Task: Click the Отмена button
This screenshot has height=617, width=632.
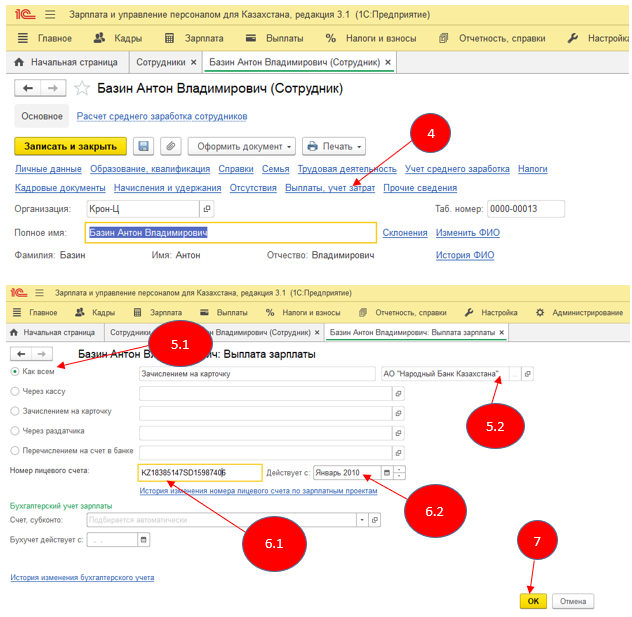Action: point(573,601)
